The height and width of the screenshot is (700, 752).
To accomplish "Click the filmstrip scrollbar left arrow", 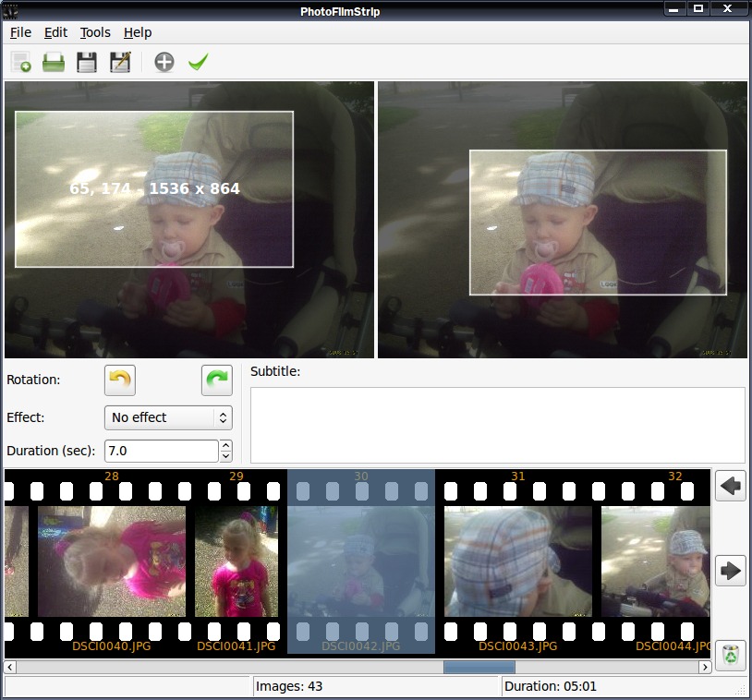I will pyautogui.click(x=9, y=667).
